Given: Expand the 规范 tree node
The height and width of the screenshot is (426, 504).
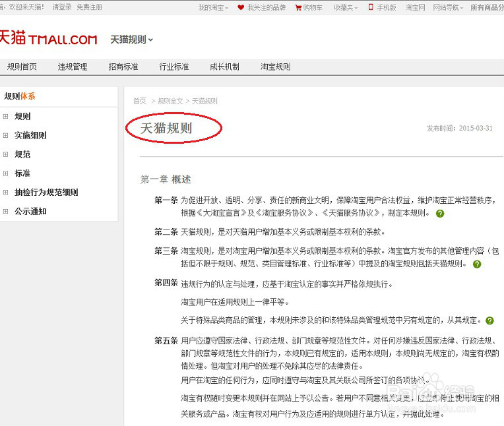Looking at the screenshot, I should point(5,154).
